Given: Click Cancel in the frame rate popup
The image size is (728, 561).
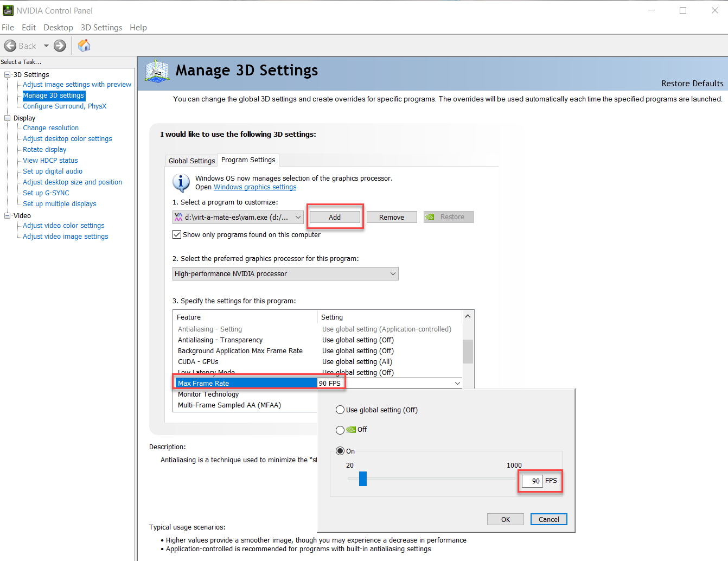Looking at the screenshot, I should (x=549, y=519).
